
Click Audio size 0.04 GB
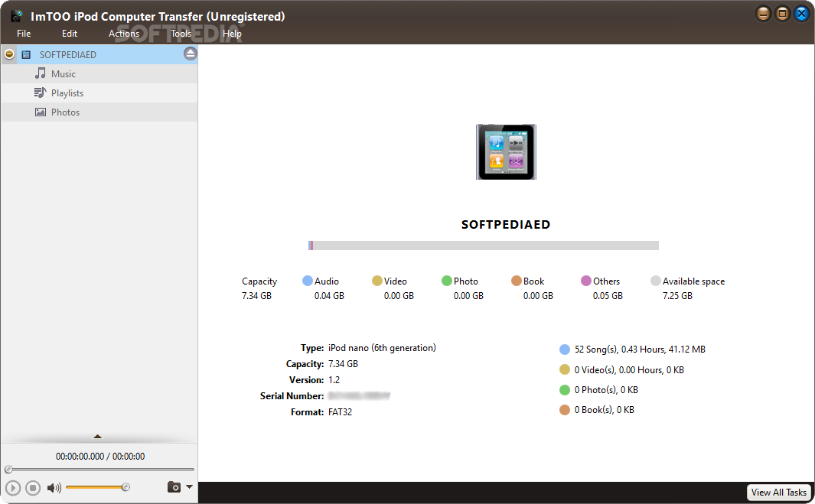coord(329,296)
